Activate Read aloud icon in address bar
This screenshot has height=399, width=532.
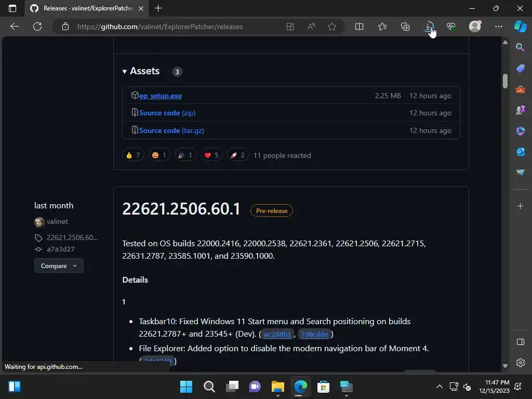coord(311,26)
